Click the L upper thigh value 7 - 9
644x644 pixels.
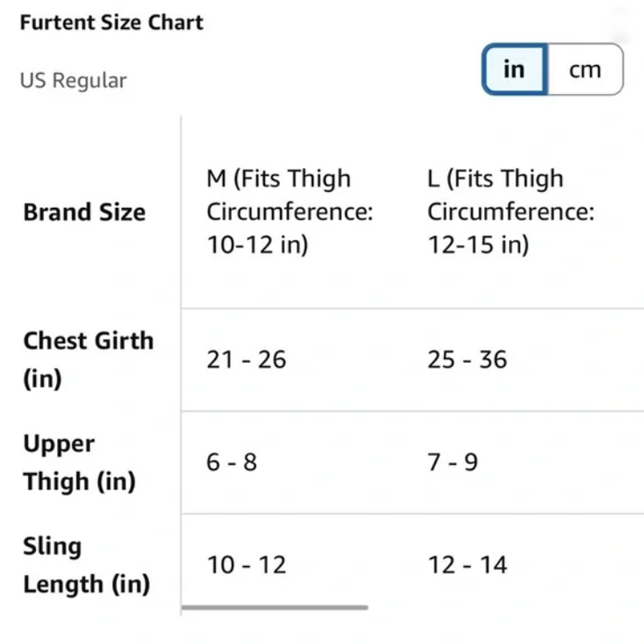[452, 462]
